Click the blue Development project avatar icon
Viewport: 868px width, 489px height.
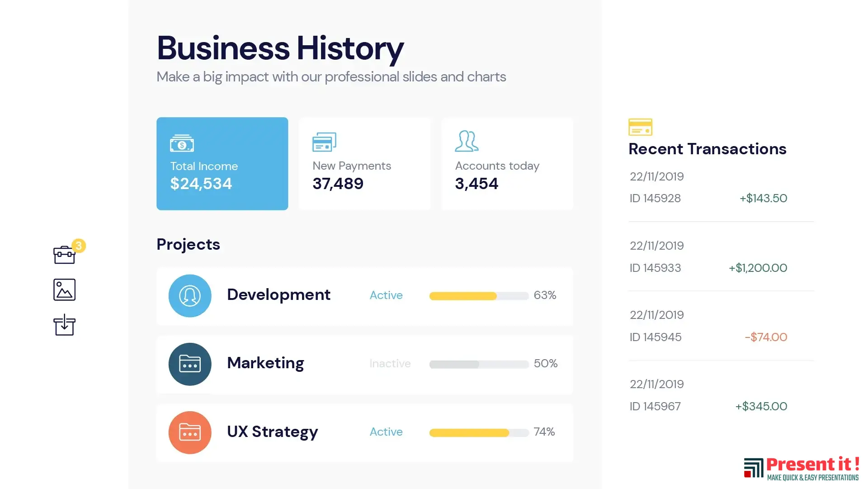coord(190,296)
